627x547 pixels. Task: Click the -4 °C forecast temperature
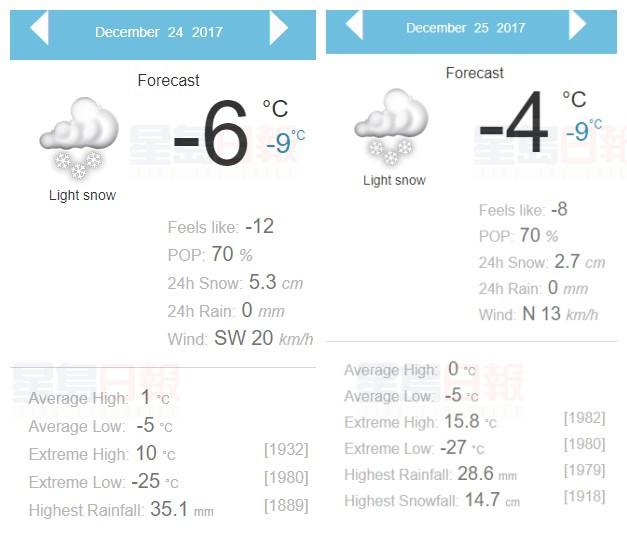[x=514, y=126]
